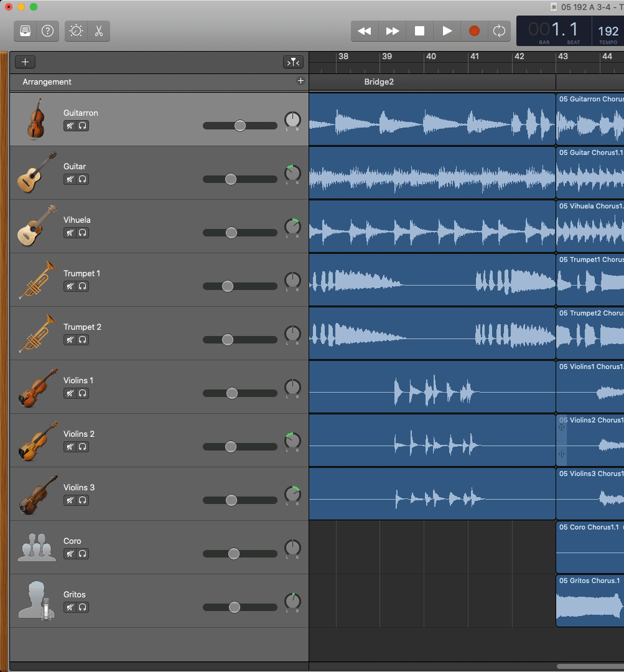Viewport: 624px width, 672px height.
Task: Open Quick Help question mark button
Action: coord(47,31)
